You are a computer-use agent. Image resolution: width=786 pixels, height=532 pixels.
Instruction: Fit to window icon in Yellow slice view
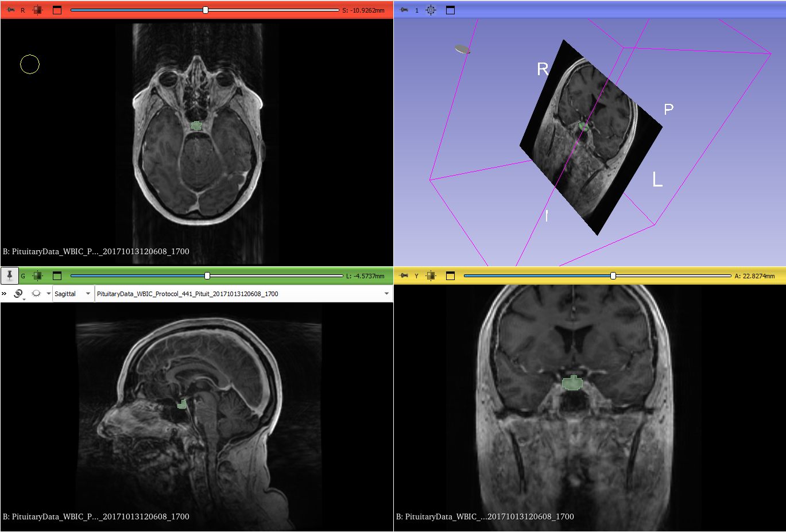tap(431, 275)
